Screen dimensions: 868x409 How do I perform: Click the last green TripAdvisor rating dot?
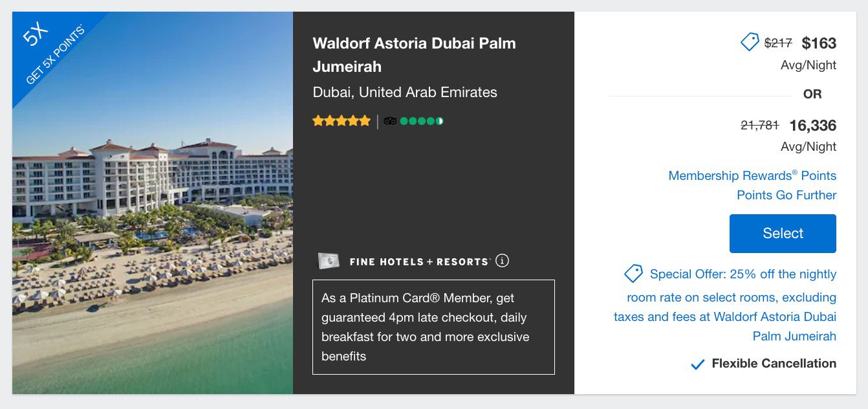tap(440, 120)
